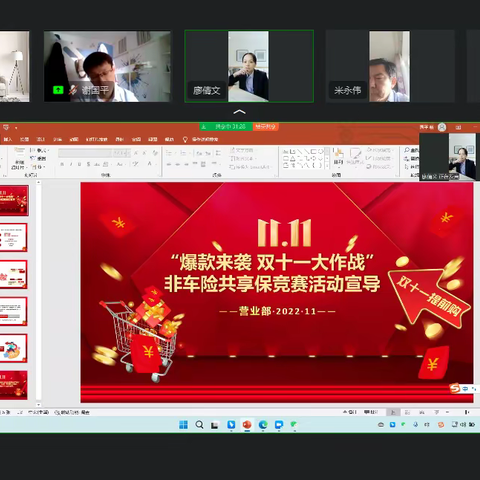This screenshot has height=480, width=480.
Task: Open the Quick Styles gallery icon
Action: point(355,157)
